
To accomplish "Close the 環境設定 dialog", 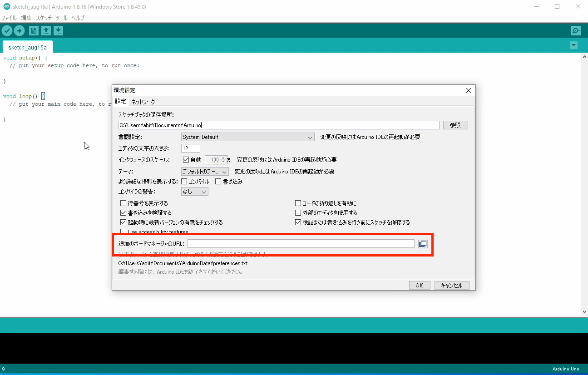I will point(469,90).
